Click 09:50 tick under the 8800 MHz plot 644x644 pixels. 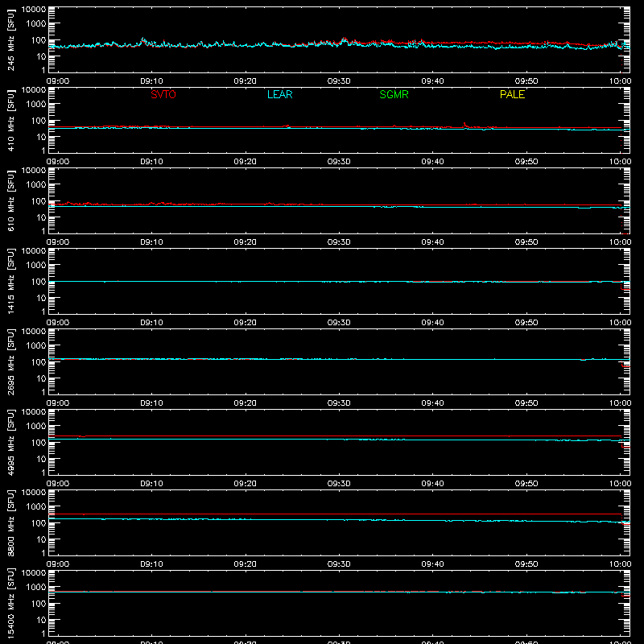click(526, 564)
